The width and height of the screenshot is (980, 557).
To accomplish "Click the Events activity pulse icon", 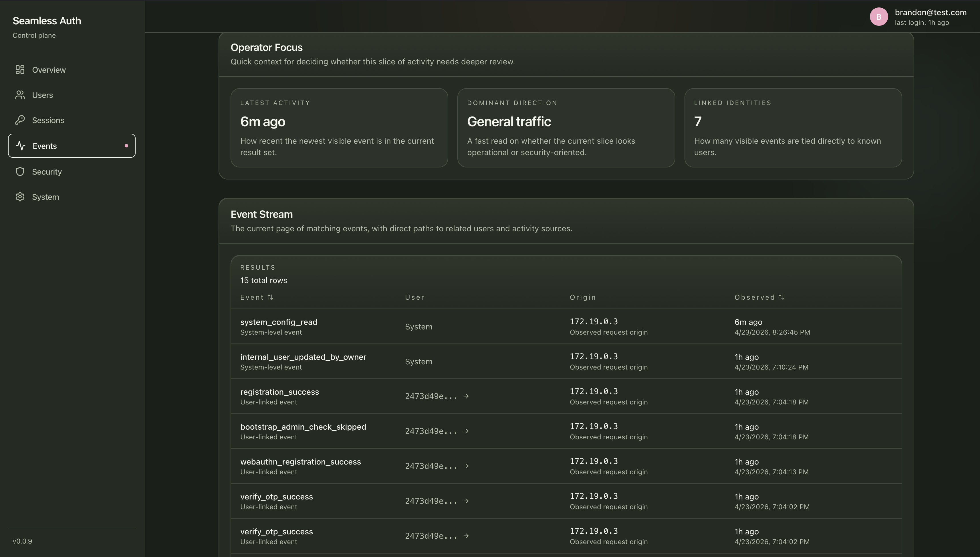I will point(21,146).
